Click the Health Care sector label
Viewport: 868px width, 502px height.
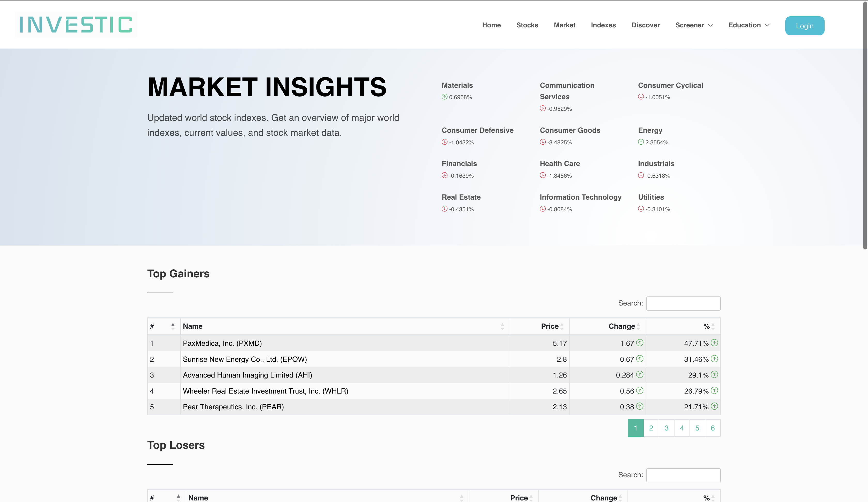pos(560,163)
